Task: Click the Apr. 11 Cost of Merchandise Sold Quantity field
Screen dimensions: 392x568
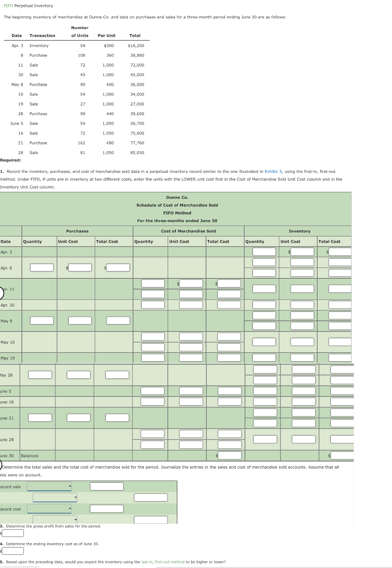Action: tap(152, 284)
